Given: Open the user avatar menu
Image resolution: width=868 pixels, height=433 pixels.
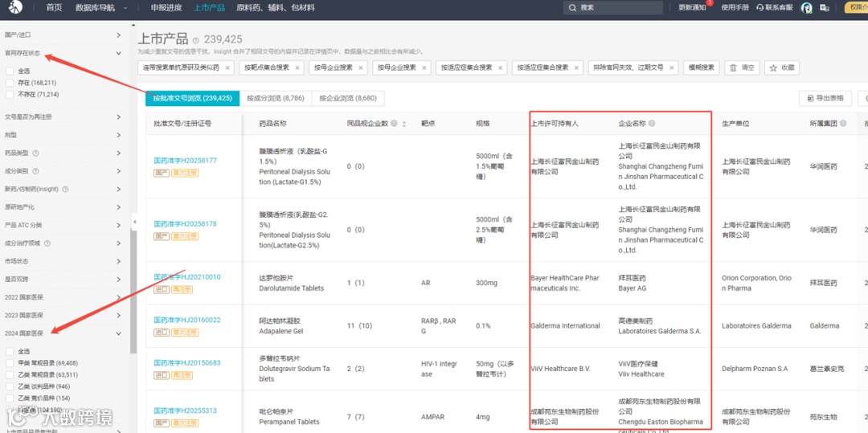Looking at the screenshot, I should pos(807,8).
